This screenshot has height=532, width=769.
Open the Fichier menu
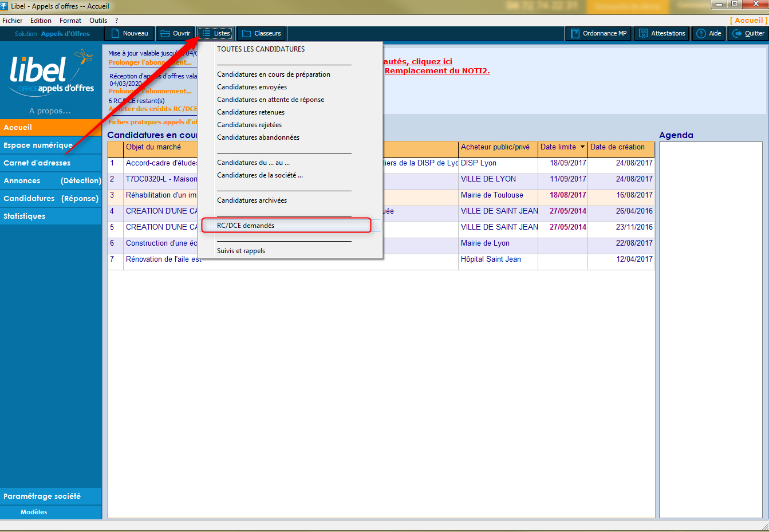pos(13,20)
